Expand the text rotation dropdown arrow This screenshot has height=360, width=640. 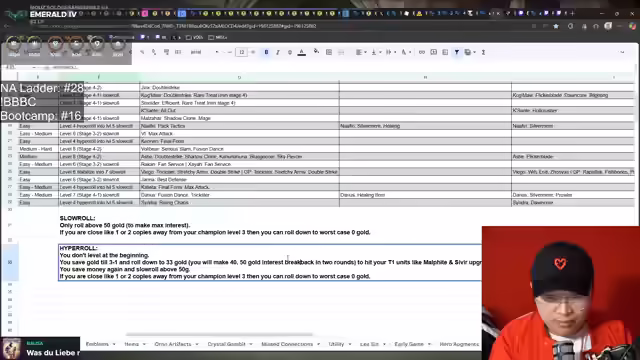(x=410, y=52)
